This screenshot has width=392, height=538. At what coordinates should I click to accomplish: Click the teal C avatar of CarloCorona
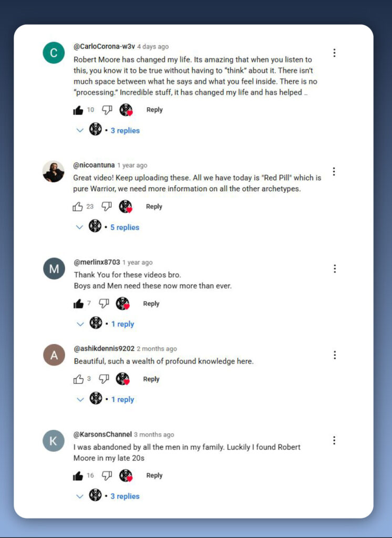(54, 53)
